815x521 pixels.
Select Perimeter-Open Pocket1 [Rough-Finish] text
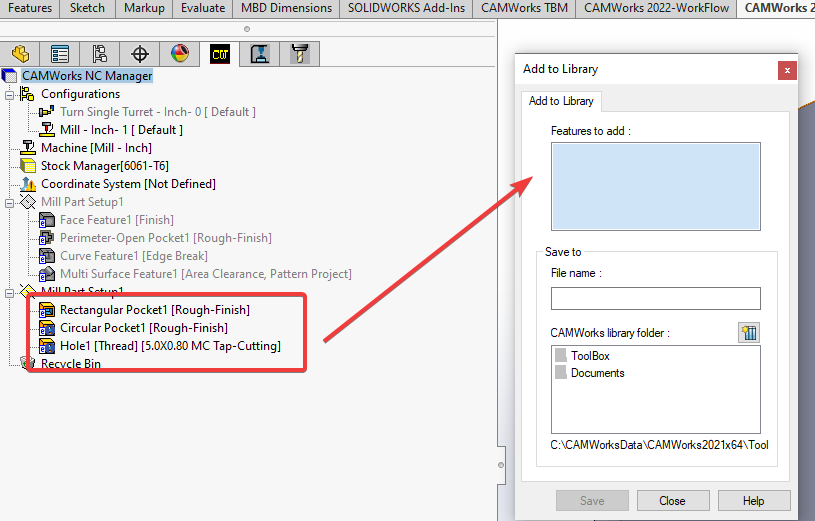click(166, 238)
